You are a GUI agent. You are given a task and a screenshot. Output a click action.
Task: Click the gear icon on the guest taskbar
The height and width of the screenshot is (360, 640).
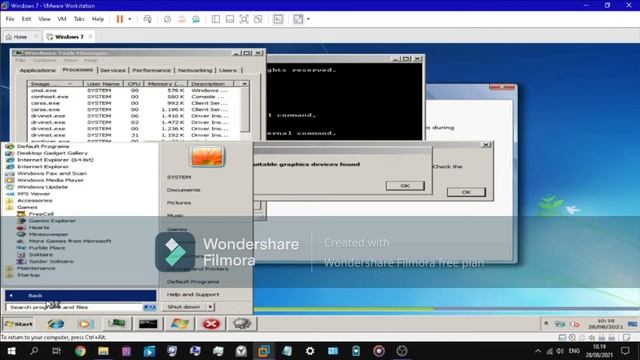pos(242,324)
